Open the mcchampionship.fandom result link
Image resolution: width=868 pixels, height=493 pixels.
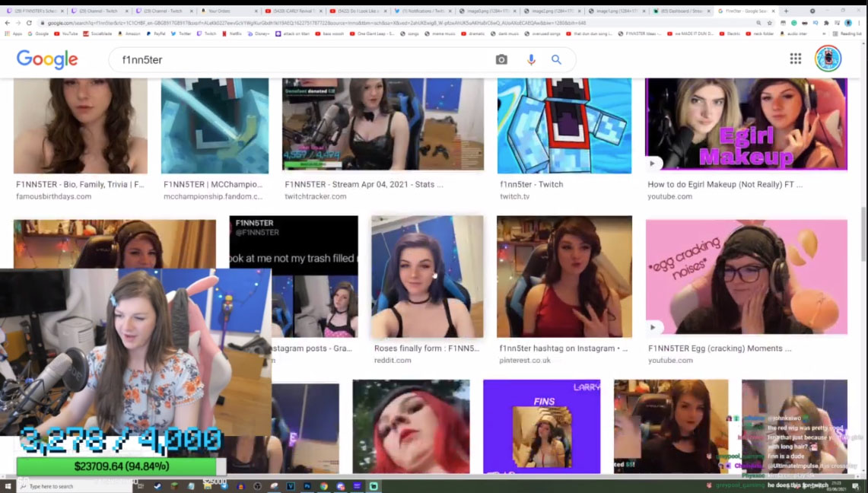pos(213,196)
